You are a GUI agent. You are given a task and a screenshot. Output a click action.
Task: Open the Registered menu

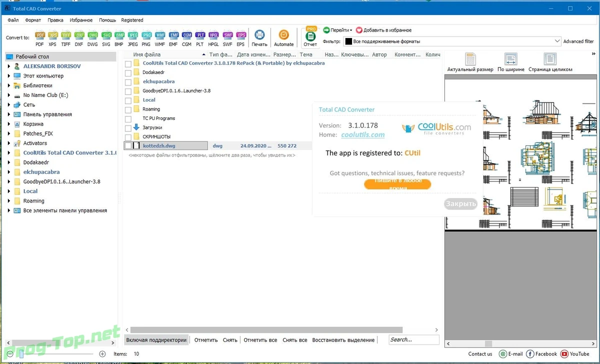[x=132, y=20]
